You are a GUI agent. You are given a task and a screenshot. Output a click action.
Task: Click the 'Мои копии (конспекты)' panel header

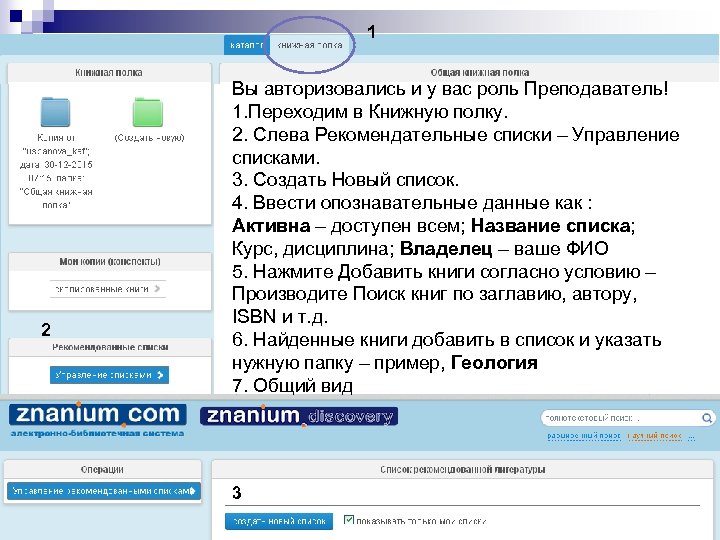tap(110, 261)
